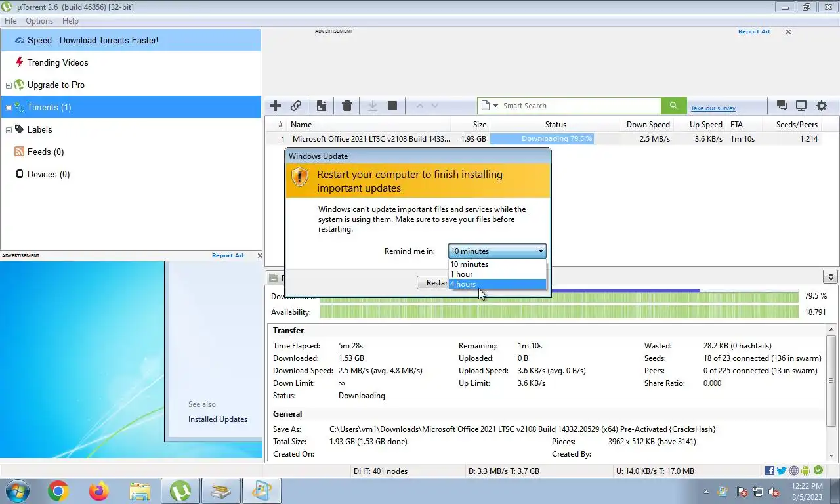The width and height of the screenshot is (840, 504).
Task: Sort by Size column header
Action: click(471, 125)
